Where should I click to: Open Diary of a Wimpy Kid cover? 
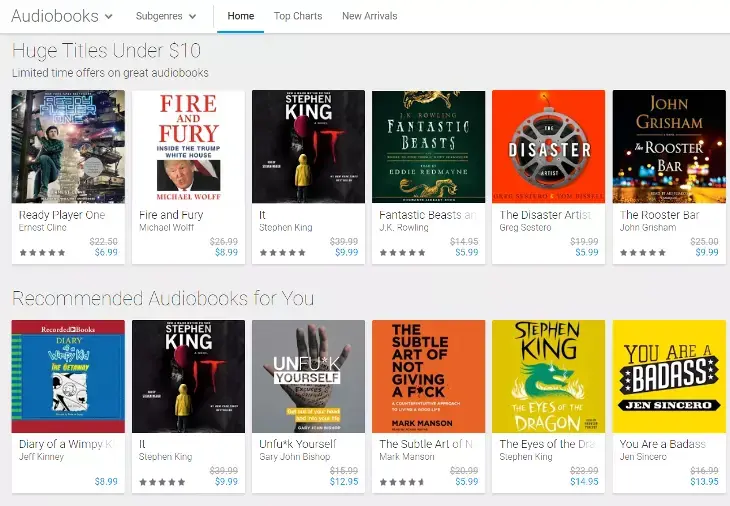tap(68, 377)
